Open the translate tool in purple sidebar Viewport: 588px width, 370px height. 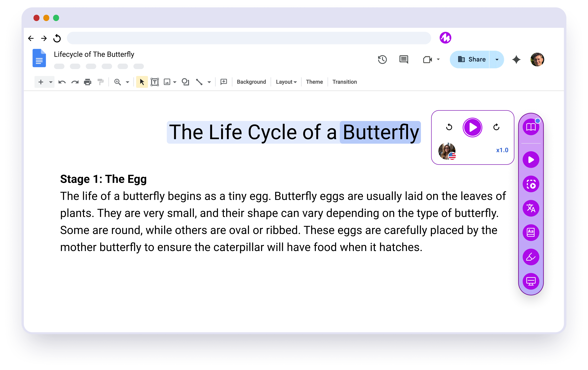(x=531, y=208)
